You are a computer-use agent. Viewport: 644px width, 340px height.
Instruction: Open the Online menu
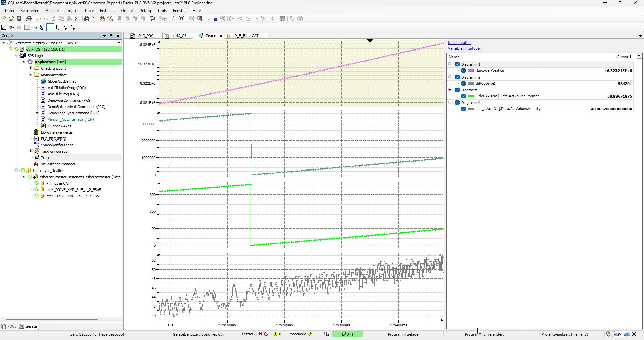127,11
